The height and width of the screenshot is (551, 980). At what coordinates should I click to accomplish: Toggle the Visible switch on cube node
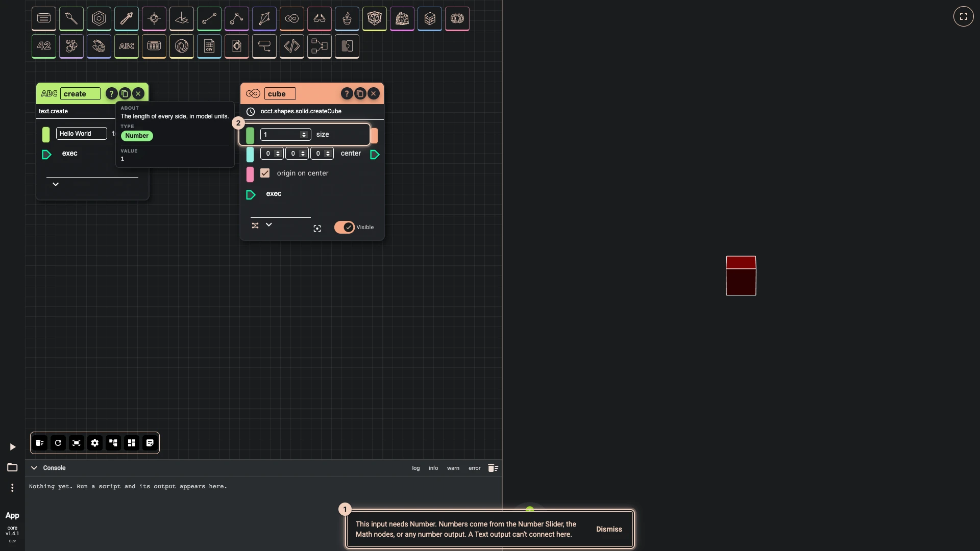[x=345, y=227]
